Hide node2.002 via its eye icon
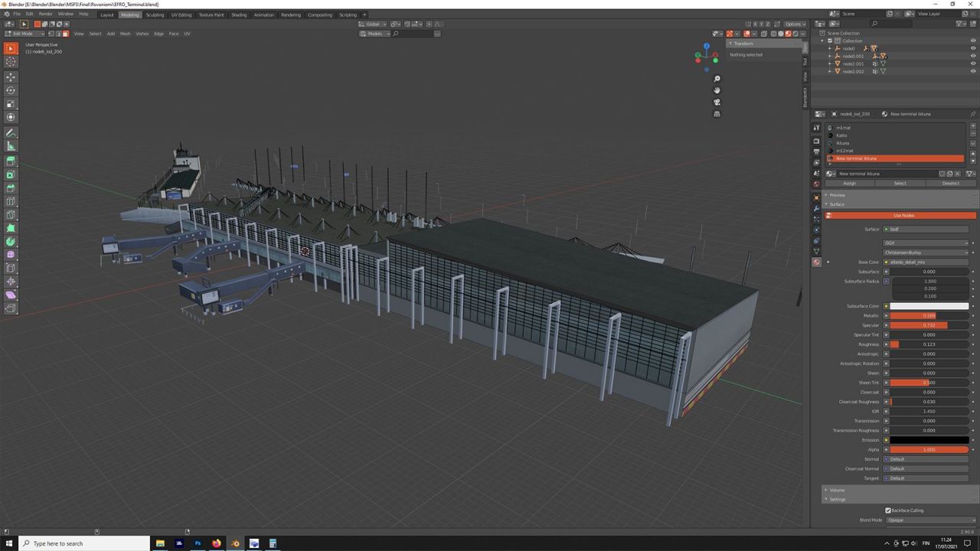 (x=973, y=71)
